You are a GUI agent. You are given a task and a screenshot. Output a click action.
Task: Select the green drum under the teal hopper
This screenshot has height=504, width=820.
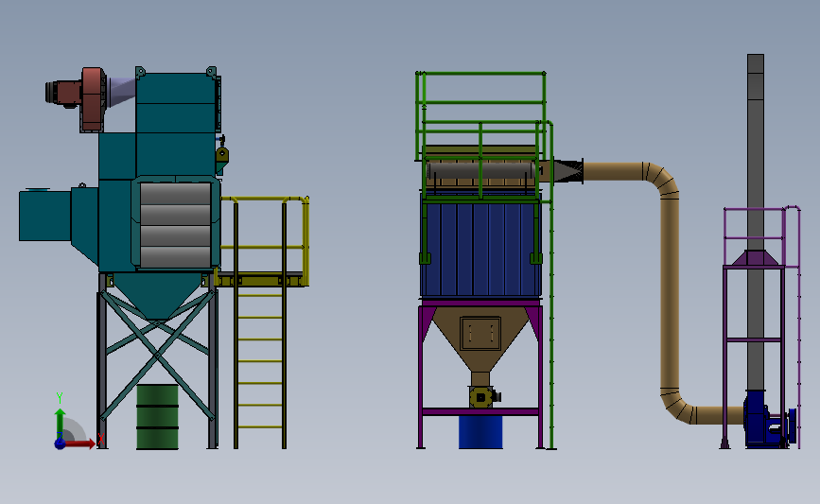coord(157,417)
